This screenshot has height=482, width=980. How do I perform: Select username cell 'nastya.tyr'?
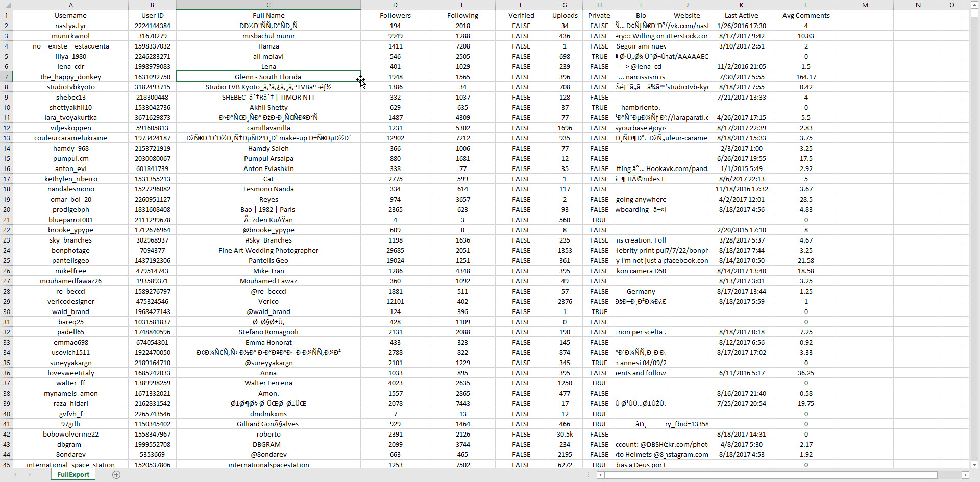70,26
